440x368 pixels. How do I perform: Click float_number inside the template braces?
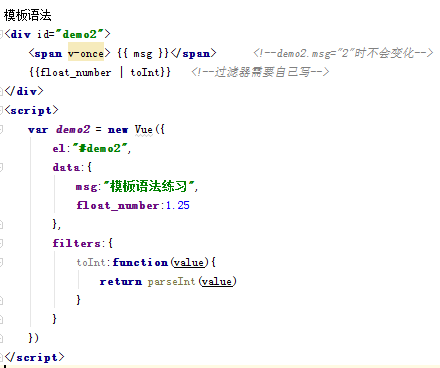[76, 72]
